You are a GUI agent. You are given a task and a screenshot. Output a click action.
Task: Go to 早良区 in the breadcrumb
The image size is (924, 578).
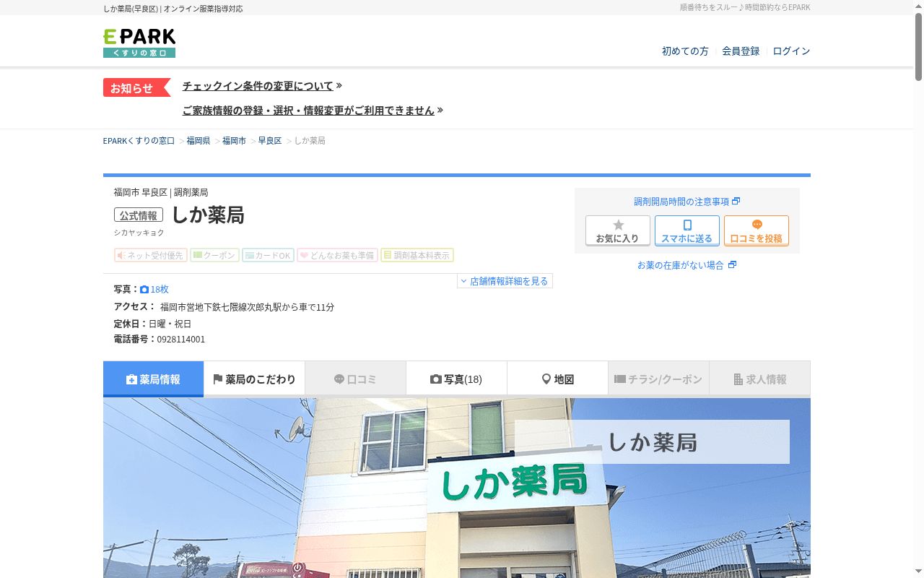click(270, 141)
